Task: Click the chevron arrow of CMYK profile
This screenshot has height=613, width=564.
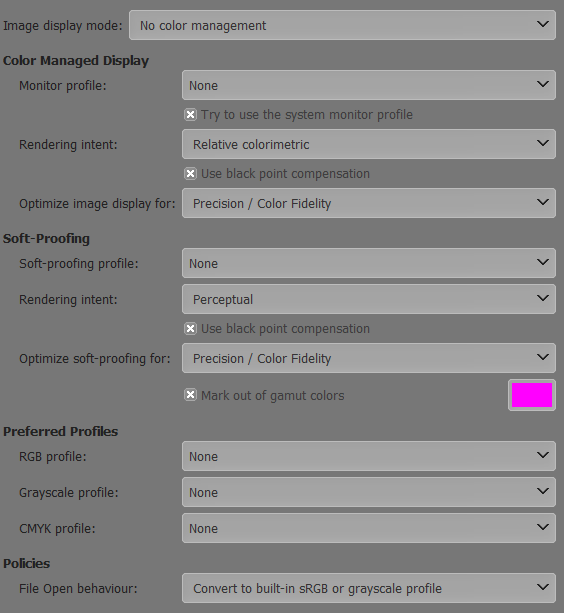Action: tap(543, 527)
